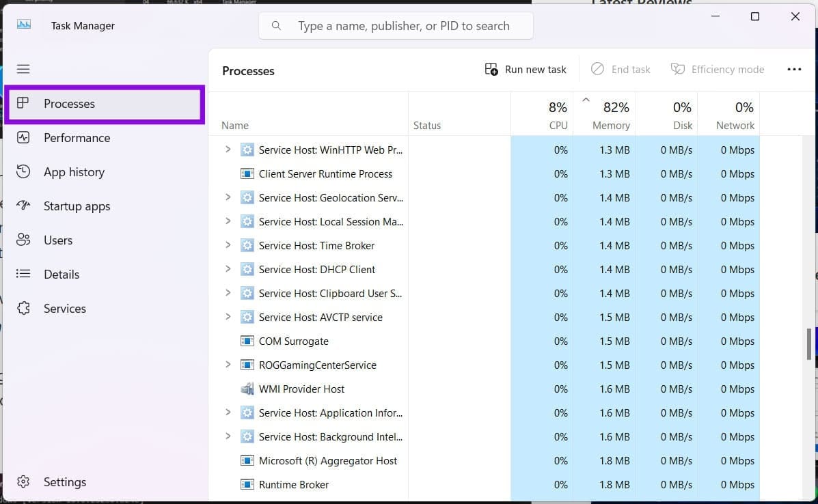Click Microsoft (R) Aggregator Host icon
Image resolution: width=818 pixels, height=504 pixels.
(247, 461)
